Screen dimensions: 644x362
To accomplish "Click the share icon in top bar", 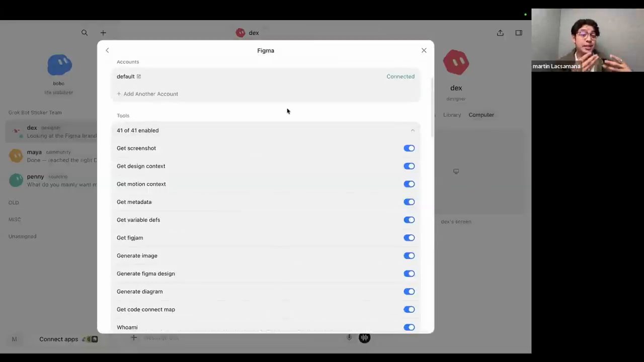I will pyautogui.click(x=500, y=33).
